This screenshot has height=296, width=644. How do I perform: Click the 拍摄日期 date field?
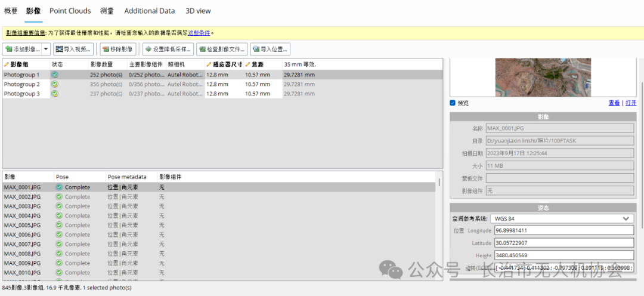click(559, 153)
